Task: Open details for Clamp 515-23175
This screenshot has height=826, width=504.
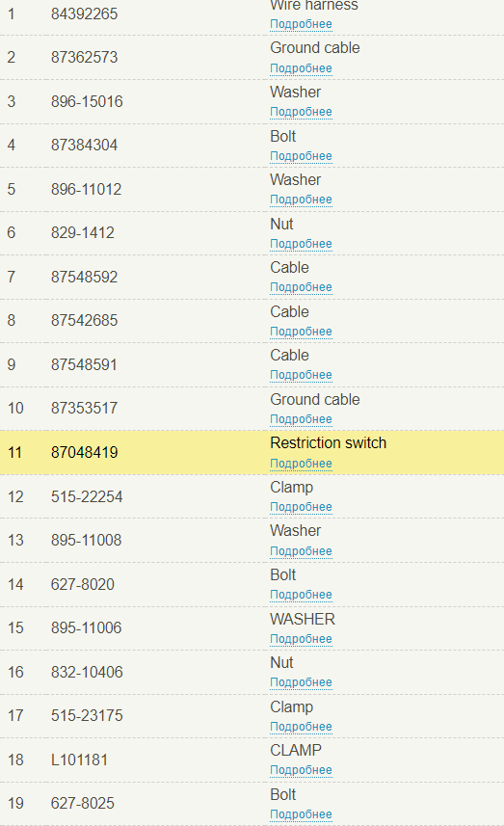Action: (x=301, y=727)
